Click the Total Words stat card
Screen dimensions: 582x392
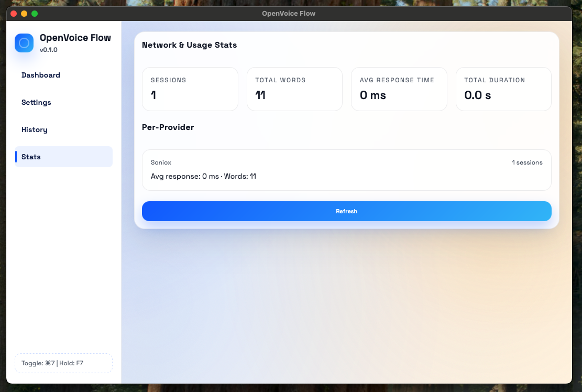click(x=295, y=89)
